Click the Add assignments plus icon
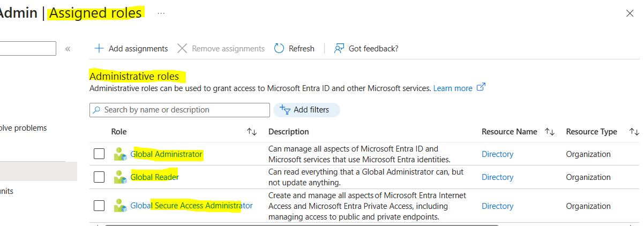Screen dimensions: 644x226 99,48
